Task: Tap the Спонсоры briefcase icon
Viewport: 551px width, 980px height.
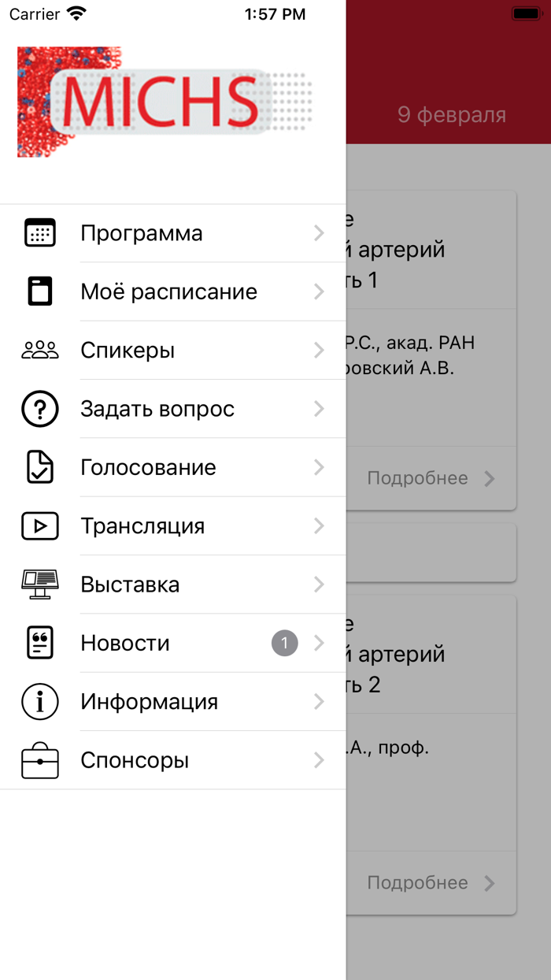Action: coord(40,760)
